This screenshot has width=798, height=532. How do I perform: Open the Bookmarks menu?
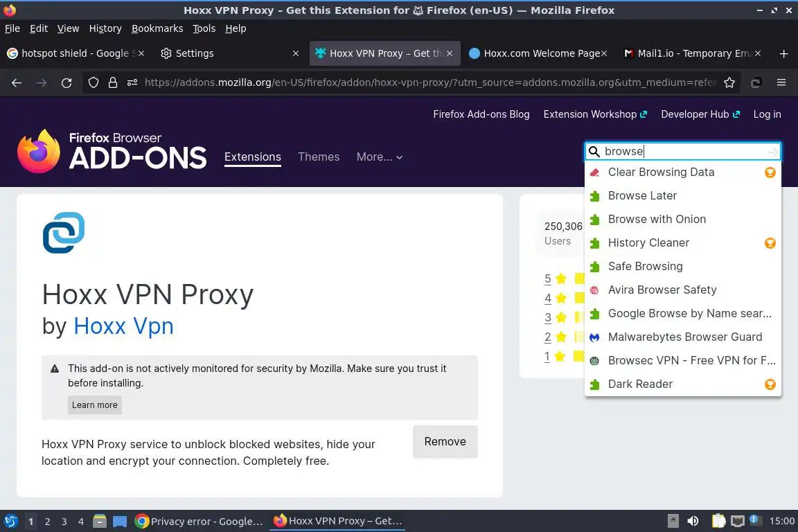click(157, 28)
